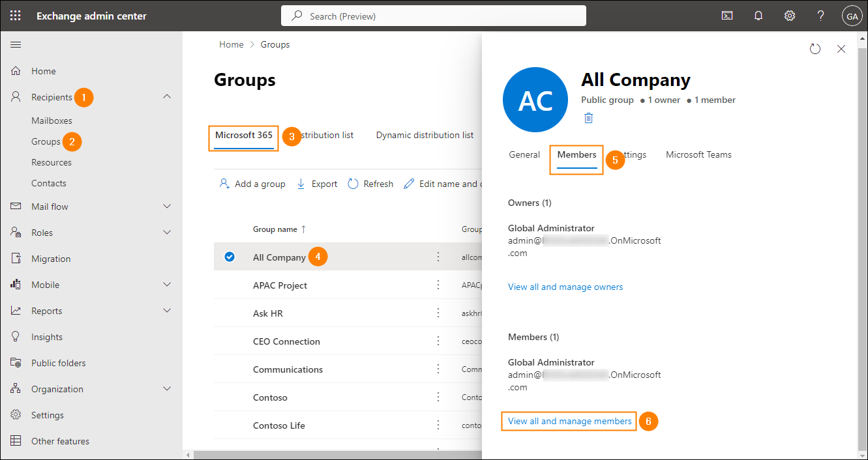This screenshot has width=868, height=460.
Task: Expand the Mobile section chevron
Action: tap(167, 284)
